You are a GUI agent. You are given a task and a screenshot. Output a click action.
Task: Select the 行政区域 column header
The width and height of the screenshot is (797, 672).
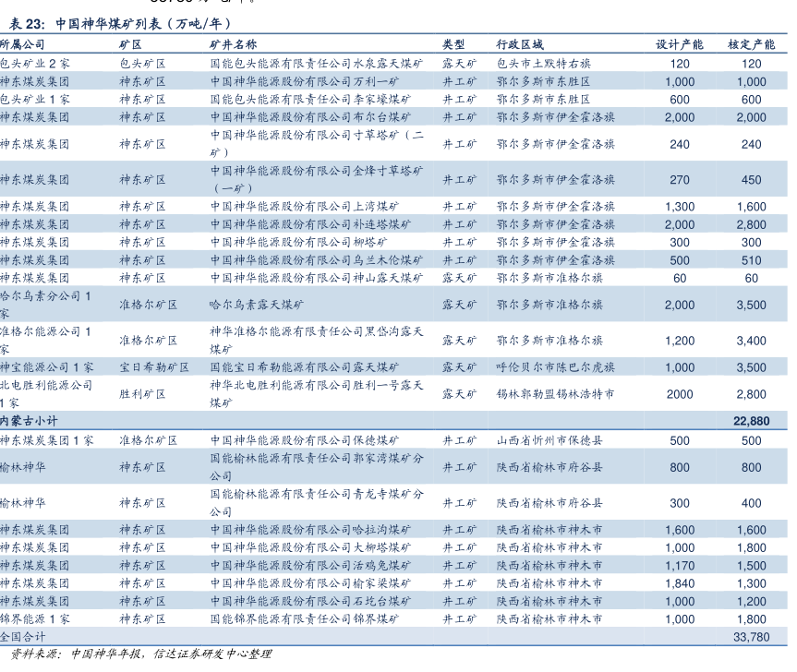click(x=520, y=44)
